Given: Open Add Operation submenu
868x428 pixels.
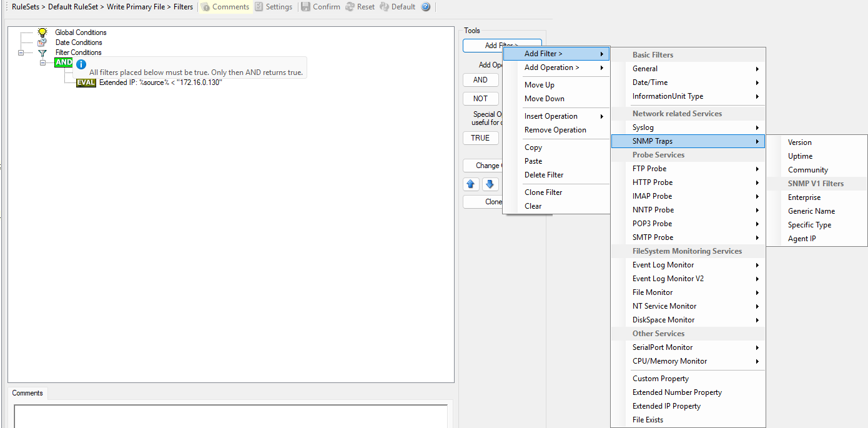Looking at the screenshot, I should 556,67.
